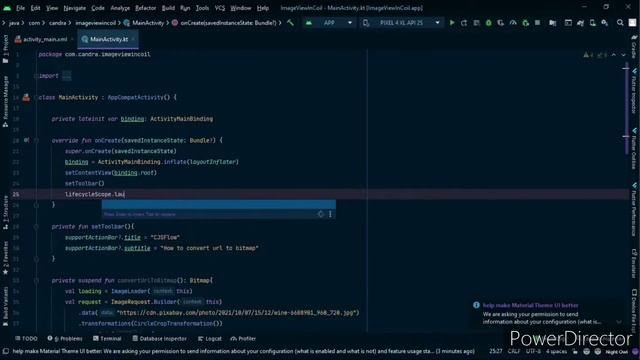This screenshot has height=360, width=640.
Task: Open the Profiler tool window
Action: (x=243, y=338)
